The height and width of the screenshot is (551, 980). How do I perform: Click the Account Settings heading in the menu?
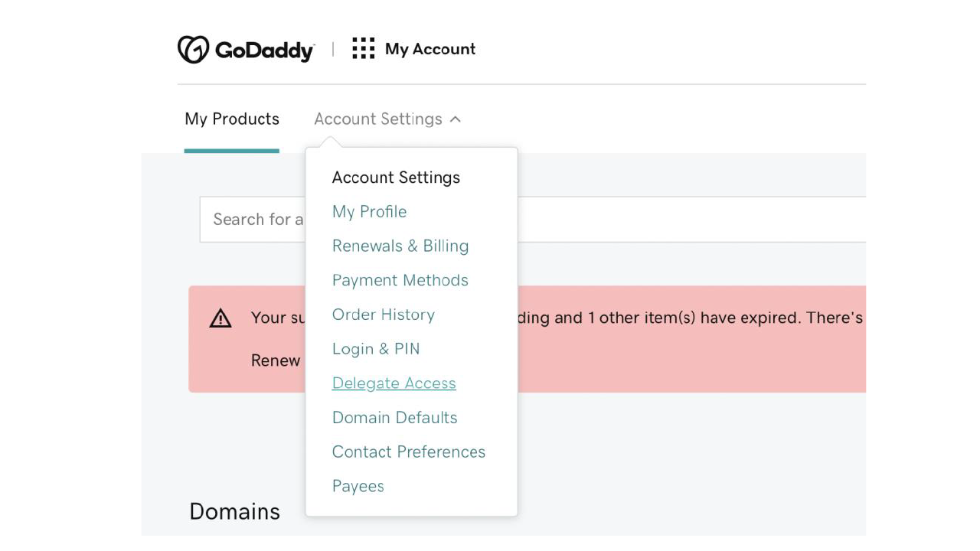click(x=396, y=178)
